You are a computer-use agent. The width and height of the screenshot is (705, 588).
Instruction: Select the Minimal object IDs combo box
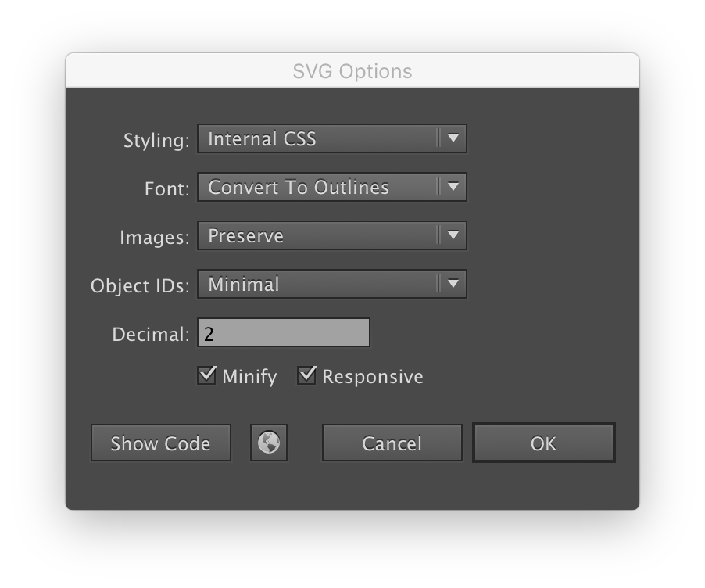click(x=332, y=284)
